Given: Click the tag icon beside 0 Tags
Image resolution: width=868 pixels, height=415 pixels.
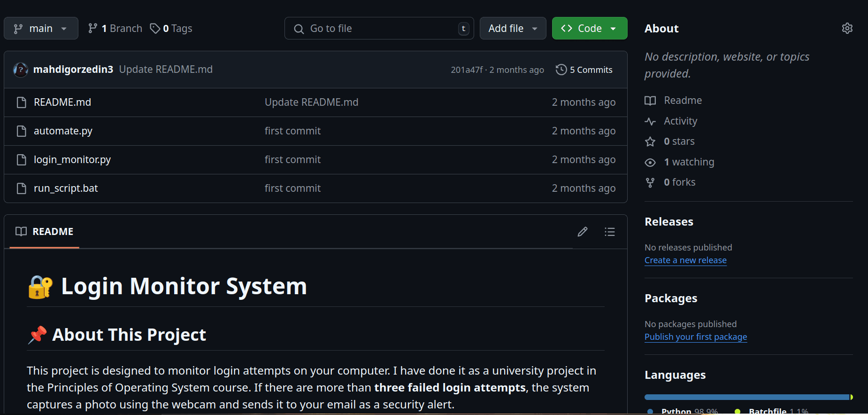Looking at the screenshot, I should pos(155,29).
